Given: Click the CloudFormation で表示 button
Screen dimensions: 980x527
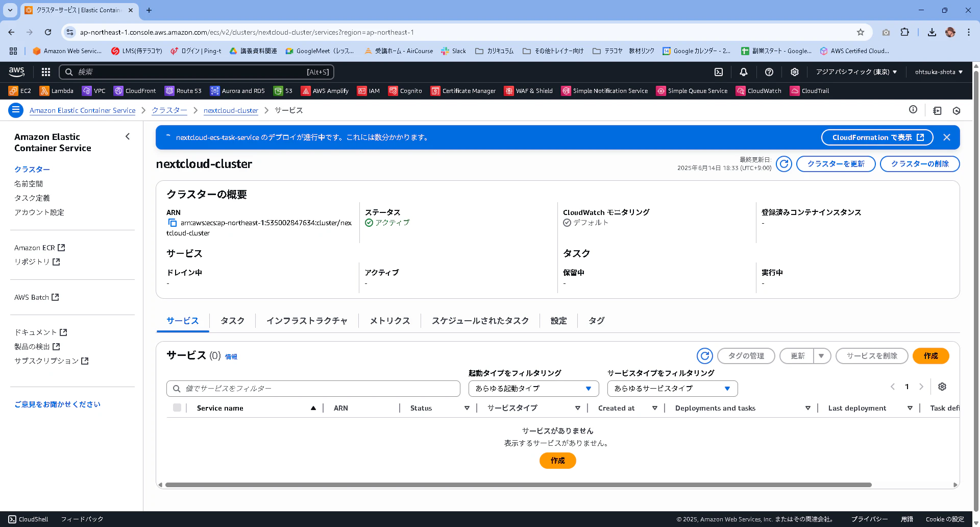Looking at the screenshot, I should pyautogui.click(x=877, y=137).
